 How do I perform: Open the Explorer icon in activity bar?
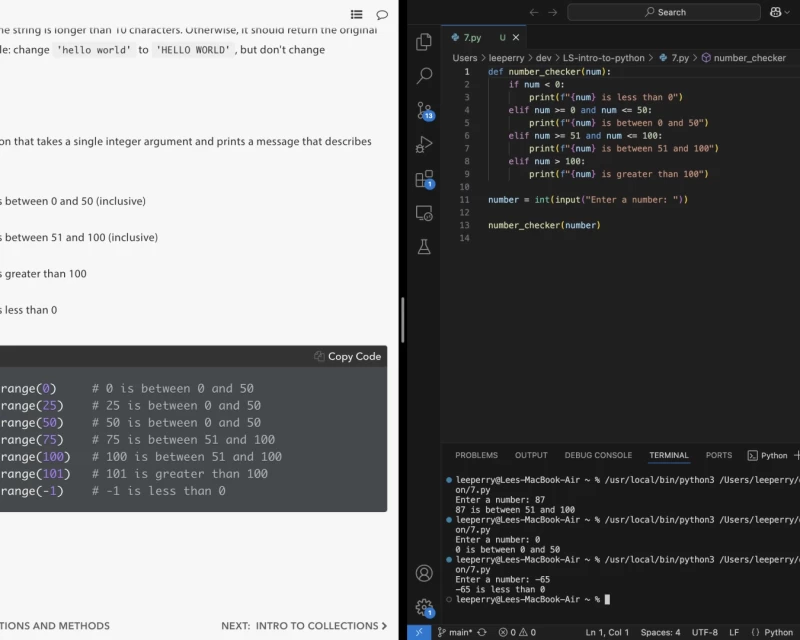click(x=424, y=42)
